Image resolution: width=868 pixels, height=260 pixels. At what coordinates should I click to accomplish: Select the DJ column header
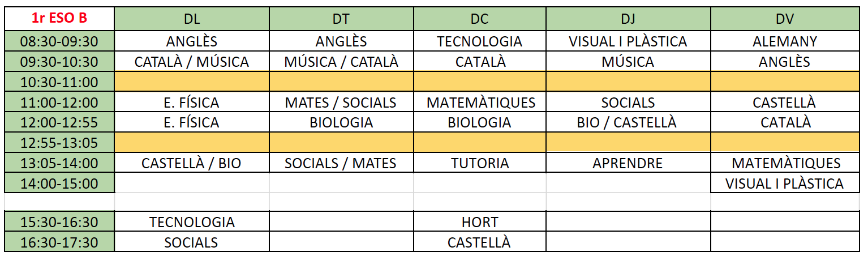point(628,19)
